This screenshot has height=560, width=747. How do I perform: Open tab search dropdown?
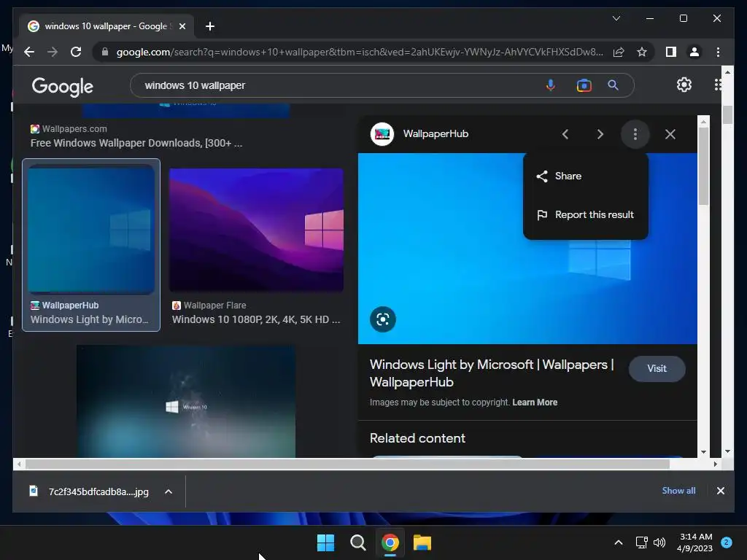(616, 18)
